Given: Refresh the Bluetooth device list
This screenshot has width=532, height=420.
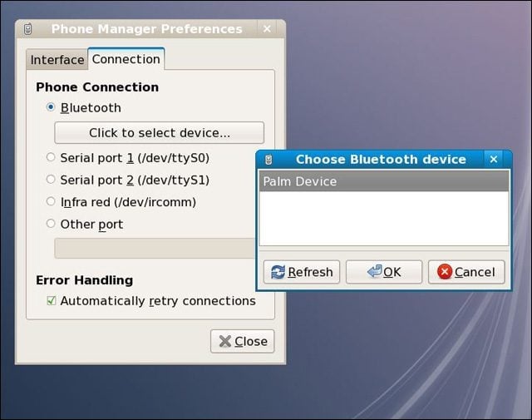Looking at the screenshot, I should (302, 272).
